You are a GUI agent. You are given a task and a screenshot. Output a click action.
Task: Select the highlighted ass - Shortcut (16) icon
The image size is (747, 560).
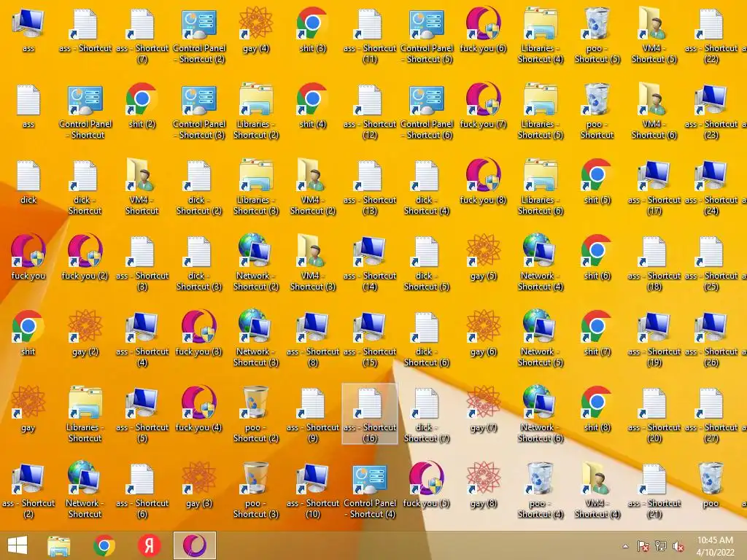pyautogui.click(x=370, y=414)
